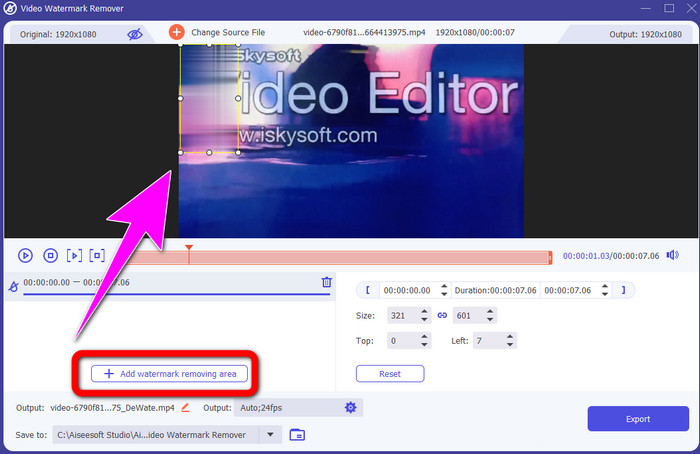700x454 pixels.
Task: Increase the end time value
Action: tap(604, 286)
